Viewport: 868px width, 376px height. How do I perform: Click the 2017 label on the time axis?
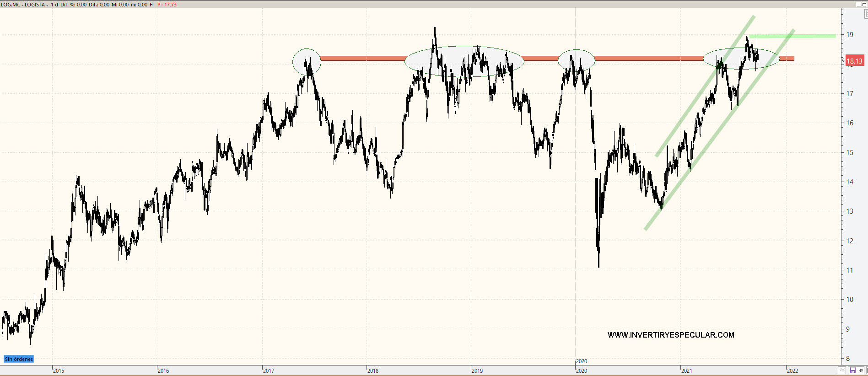click(269, 371)
